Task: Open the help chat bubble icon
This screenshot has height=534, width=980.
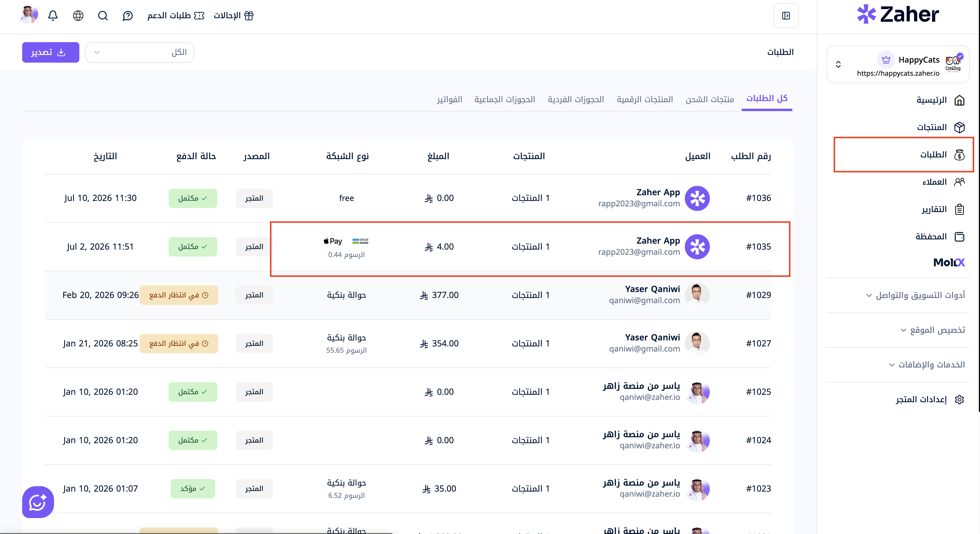Action: click(x=128, y=16)
